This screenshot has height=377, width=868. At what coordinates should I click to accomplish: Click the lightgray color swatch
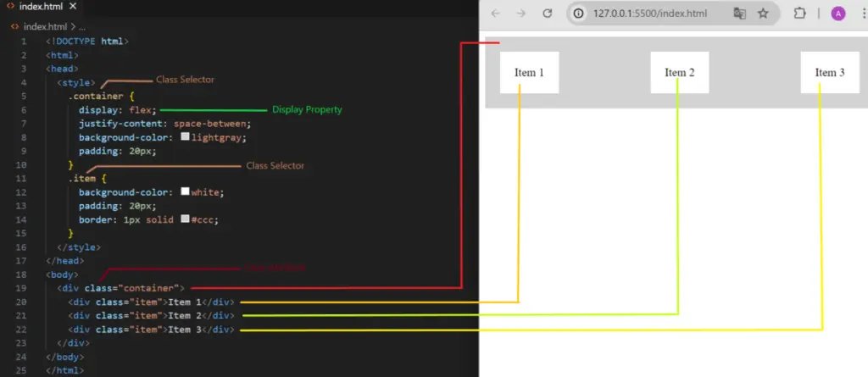[186, 136]
